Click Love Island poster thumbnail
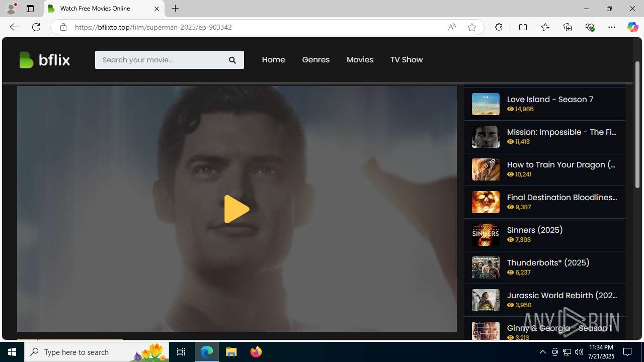Screen dimensions: 644x362 click(x=486, y=104)
